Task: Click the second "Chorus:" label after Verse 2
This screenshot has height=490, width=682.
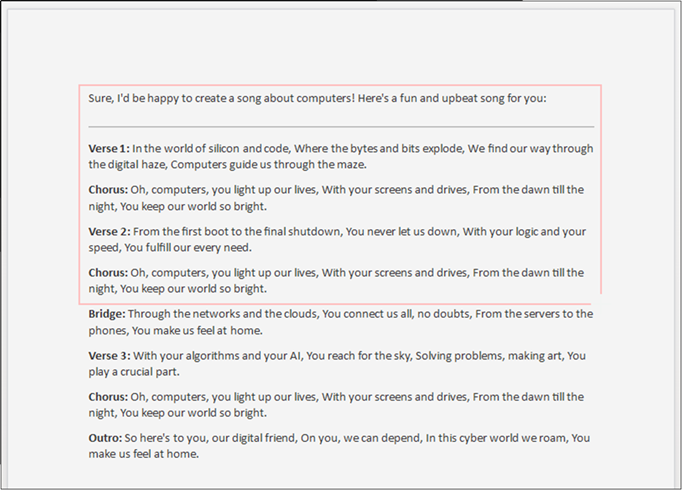Action: (x=108, y=273)
